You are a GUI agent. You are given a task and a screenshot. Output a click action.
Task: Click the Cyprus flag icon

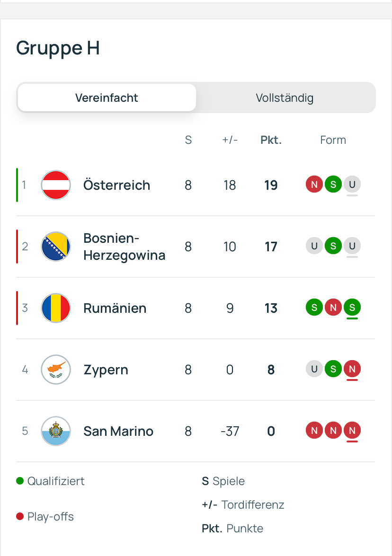point(56,370)
